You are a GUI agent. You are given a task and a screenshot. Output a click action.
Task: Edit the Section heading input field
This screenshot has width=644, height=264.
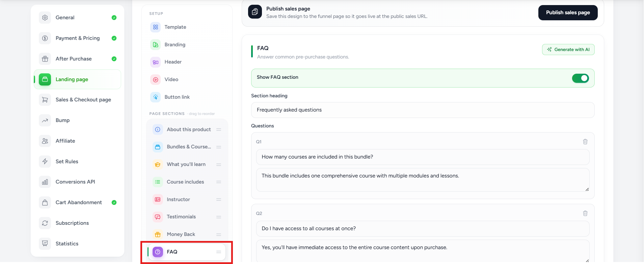423,110
